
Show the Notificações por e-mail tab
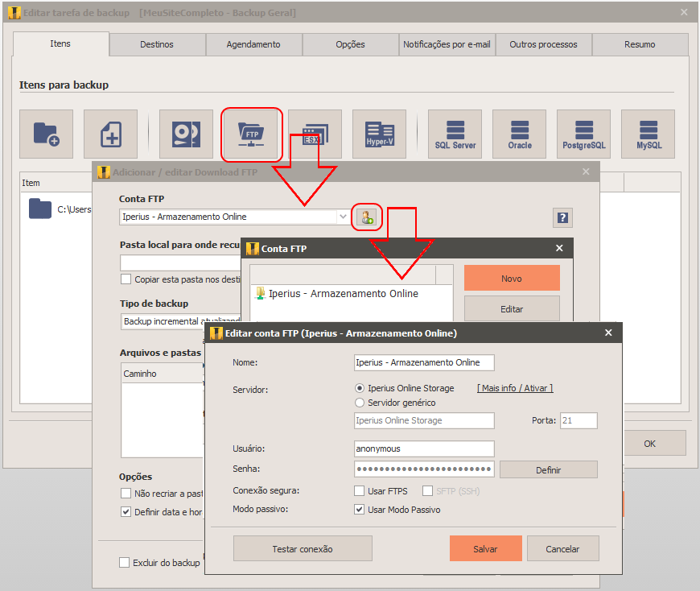point(447,44)
